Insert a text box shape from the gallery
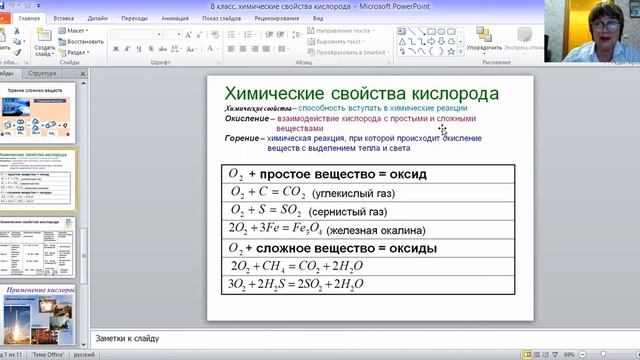The width and height of the screenshot is (640, 360). pos(402,31)
